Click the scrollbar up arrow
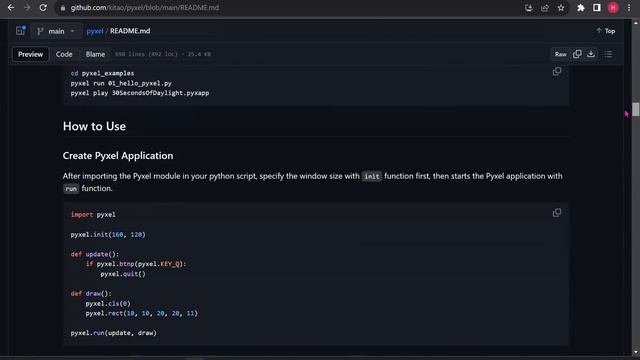Image resolution: width=640 pixels, height=360 pixels. 636,23
